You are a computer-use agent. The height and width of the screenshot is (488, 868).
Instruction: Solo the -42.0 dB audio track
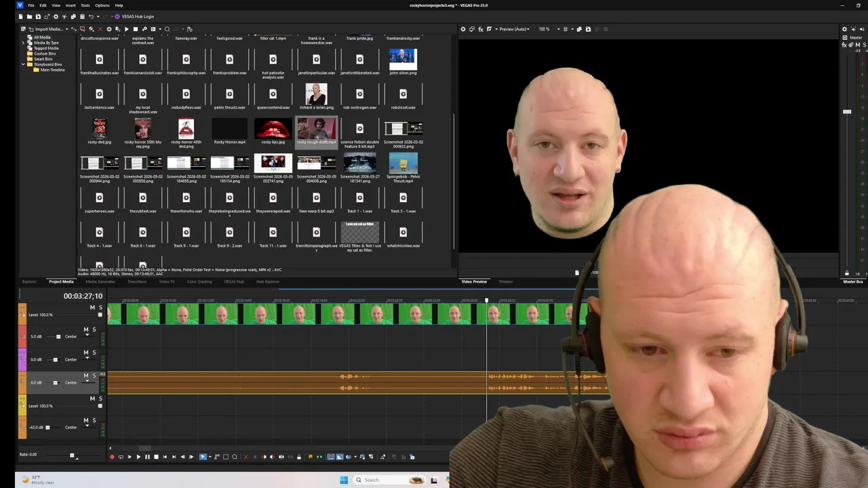(94, 420)
